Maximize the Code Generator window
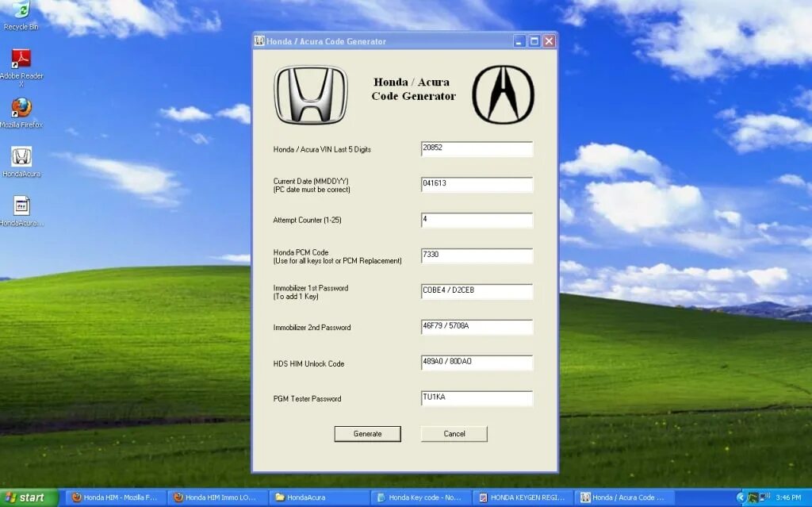812x507 pixels. [x=534, y=41]
